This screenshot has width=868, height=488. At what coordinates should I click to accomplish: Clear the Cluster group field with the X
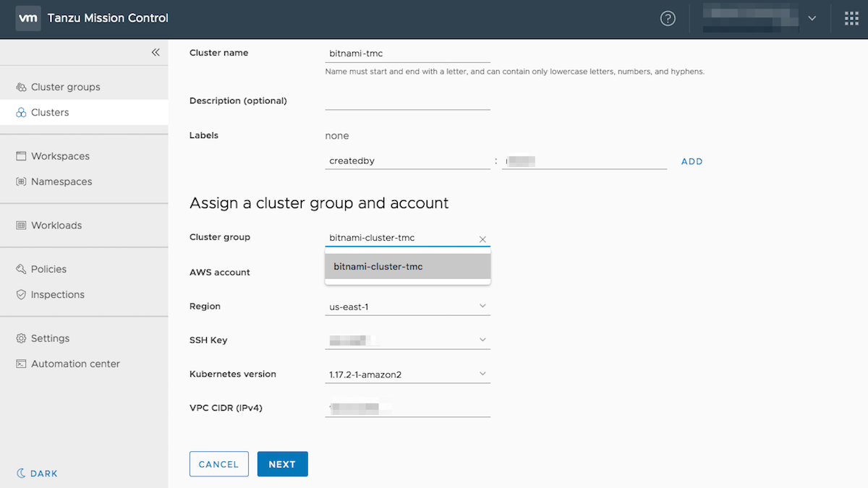(x=482, y=239)
